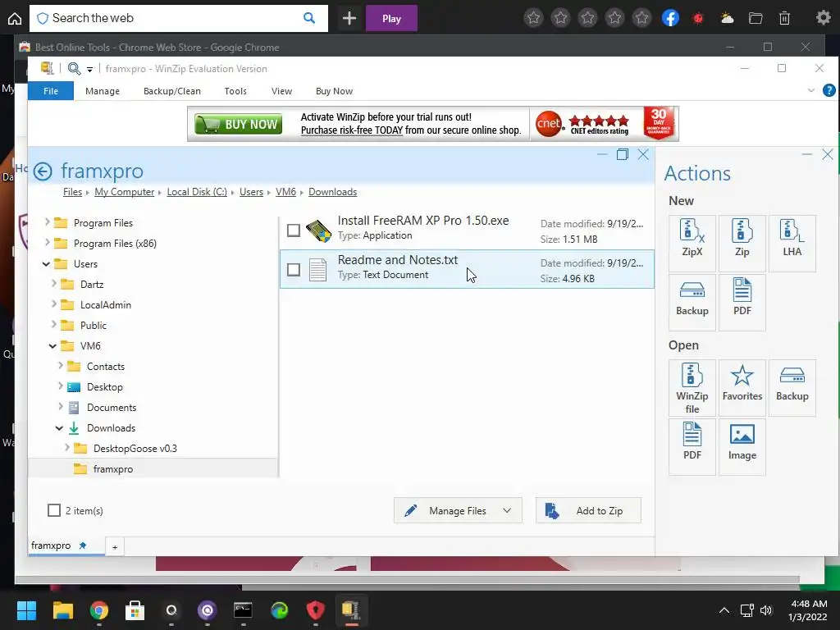The width and height of the screenshot is (840, 630).
Task: Click the WinZip app icon in title bar
Action: point(47,68)
